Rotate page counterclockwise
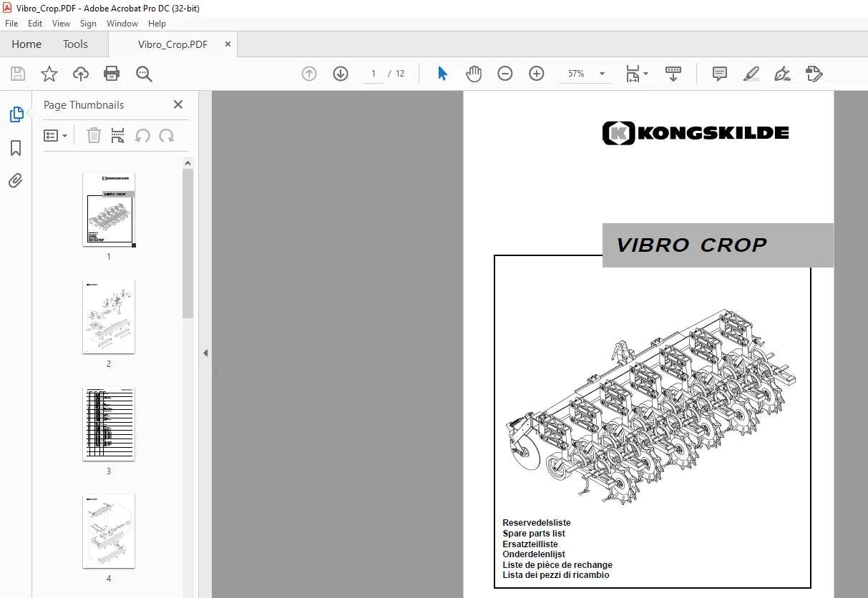 coord(142,135)
